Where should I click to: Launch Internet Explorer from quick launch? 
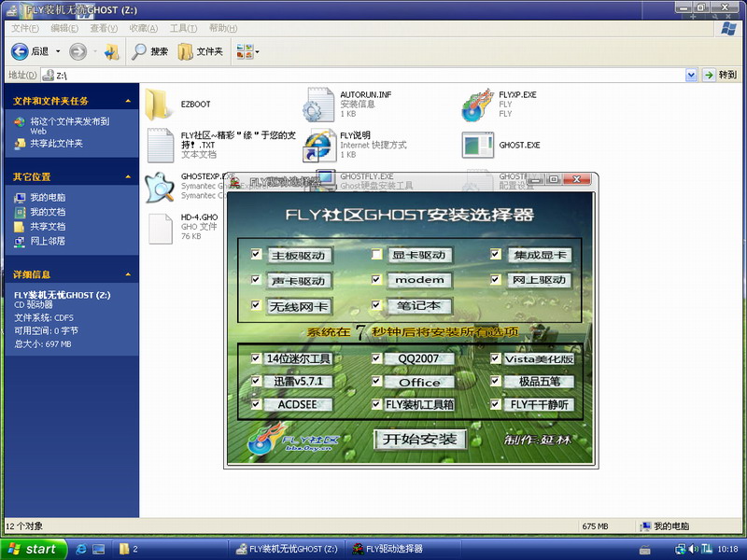(x=81, y=549)
